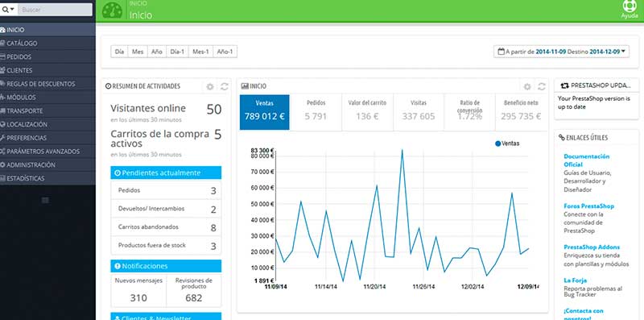This screenshot has height=320, width=644.
Task: Select the Mes time range button
Action: pyautogui.click(x=138, y=52)
